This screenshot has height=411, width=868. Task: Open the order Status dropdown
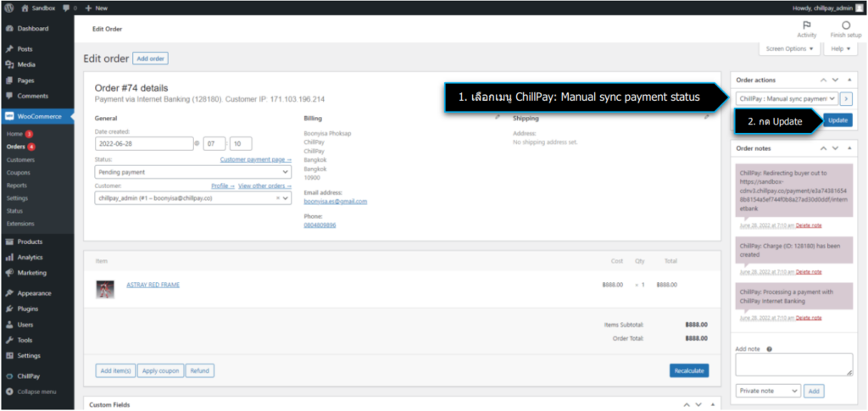coord(193,172)
